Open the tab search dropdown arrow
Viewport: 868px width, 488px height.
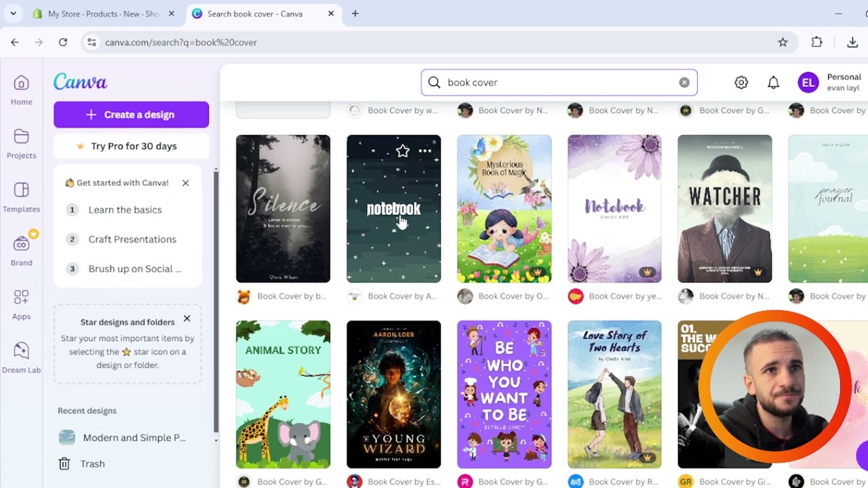coord(13,14)
